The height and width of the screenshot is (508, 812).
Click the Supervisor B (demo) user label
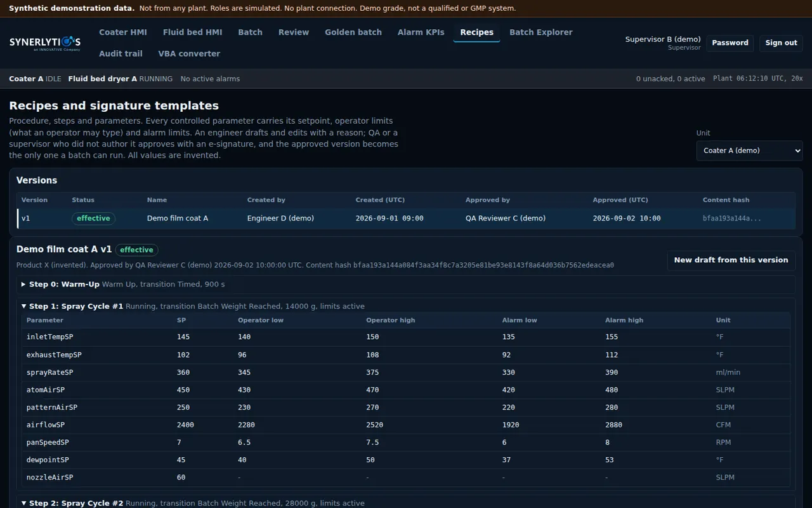tap(663, 39)
